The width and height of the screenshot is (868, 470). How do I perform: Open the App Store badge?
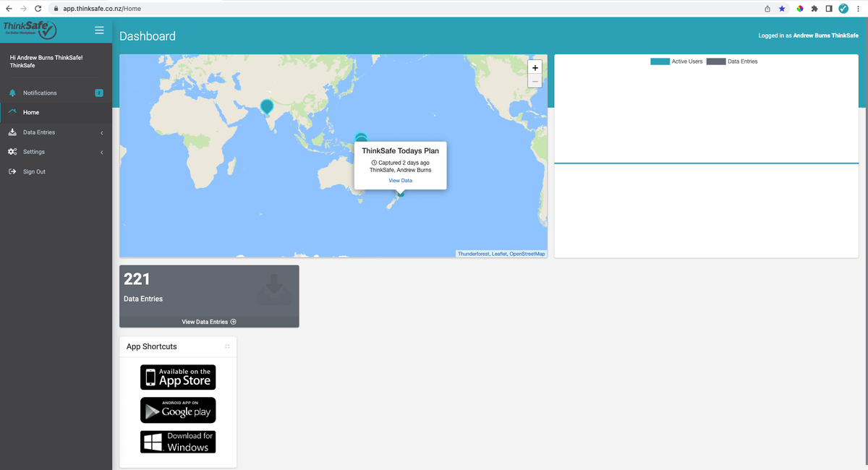pos(177,377)
